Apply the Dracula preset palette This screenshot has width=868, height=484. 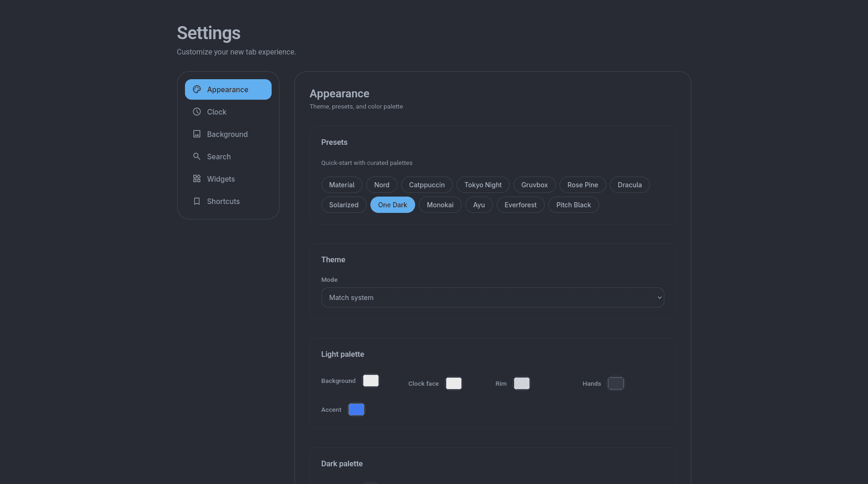(x=629, y=185)
